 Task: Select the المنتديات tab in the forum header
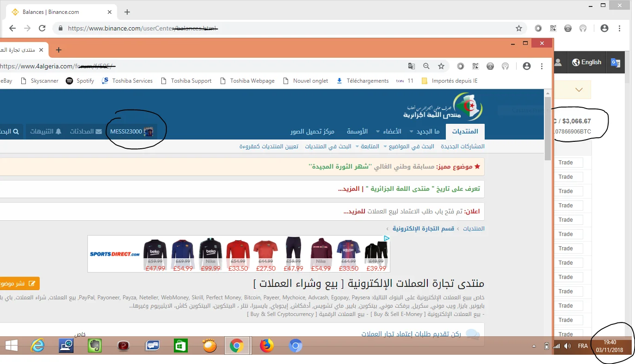click(465, 132)
